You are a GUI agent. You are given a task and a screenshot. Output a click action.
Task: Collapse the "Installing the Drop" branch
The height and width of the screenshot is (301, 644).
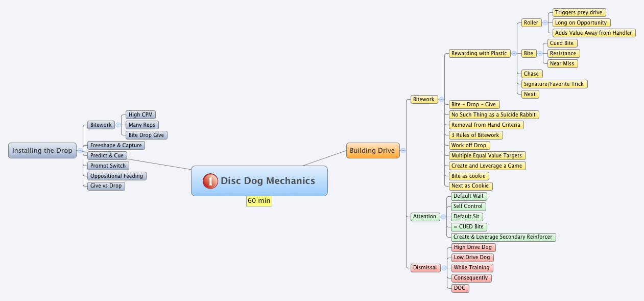(80, 150)
